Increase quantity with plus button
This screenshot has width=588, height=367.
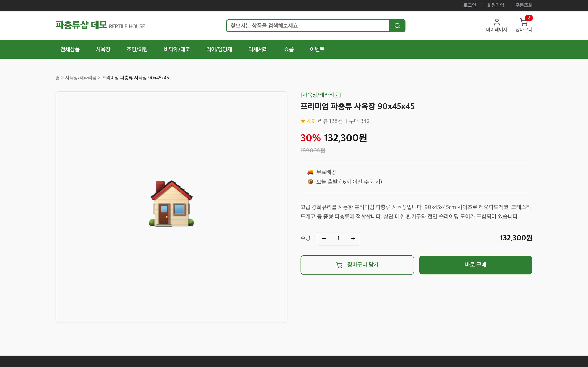(x=353, y=238)
